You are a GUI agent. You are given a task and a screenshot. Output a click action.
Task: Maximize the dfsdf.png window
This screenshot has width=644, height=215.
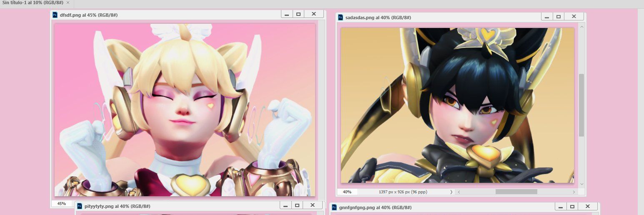pos(298,14)
